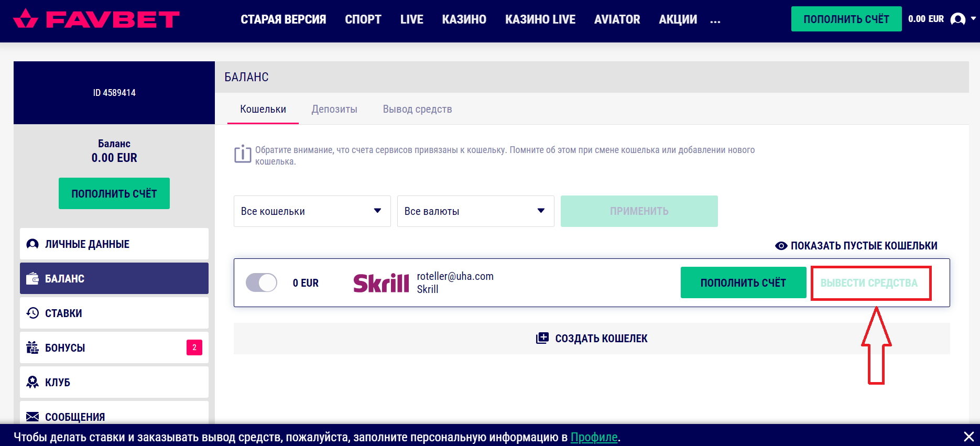
Task: Click the 'ПРИМЕНИТЬ' filter button
Action: coord(639,211)
